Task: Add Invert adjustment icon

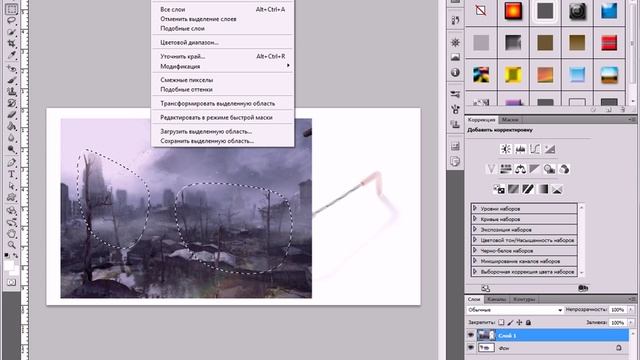Action: (x=499, y=189)
